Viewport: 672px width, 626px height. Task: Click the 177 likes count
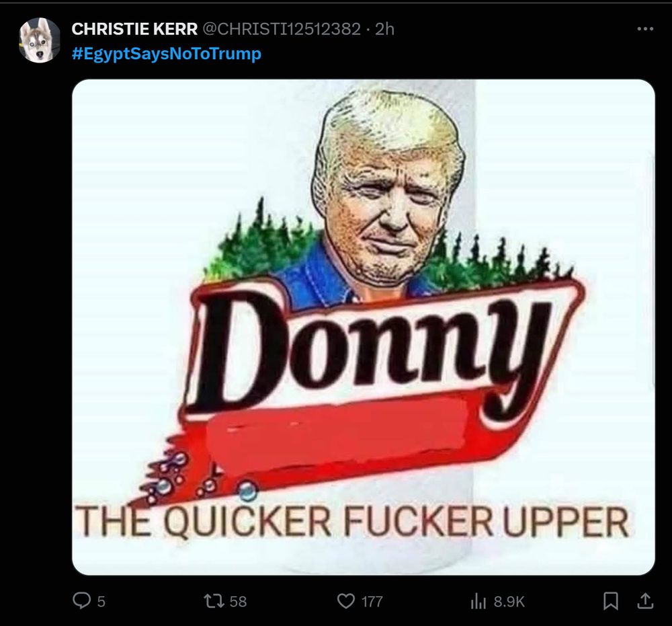pyautogui.click(x=372, y=602)
